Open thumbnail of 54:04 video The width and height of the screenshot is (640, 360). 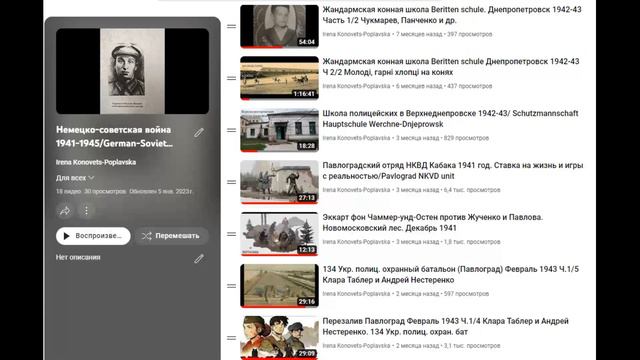click(x=279, y=27)
